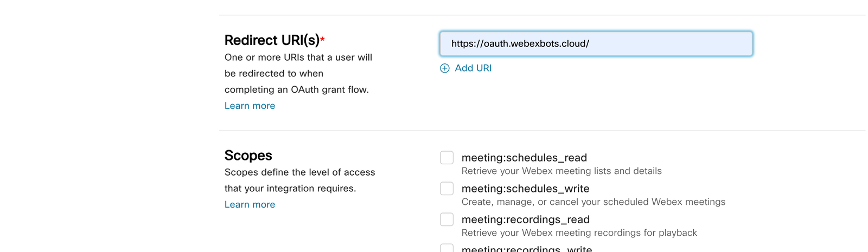
Task: Click the plus icon beside Add URI
Action: pos(444,68)
